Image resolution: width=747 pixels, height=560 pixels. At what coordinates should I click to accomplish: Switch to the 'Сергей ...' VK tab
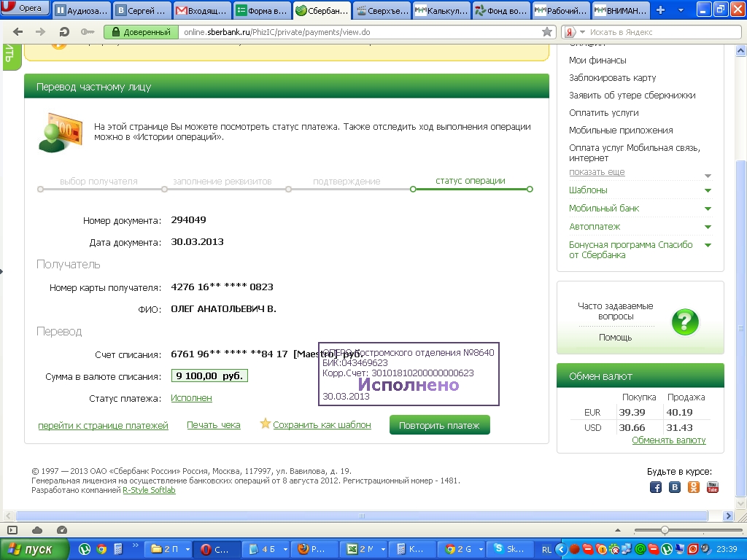[x=142, y=10]
